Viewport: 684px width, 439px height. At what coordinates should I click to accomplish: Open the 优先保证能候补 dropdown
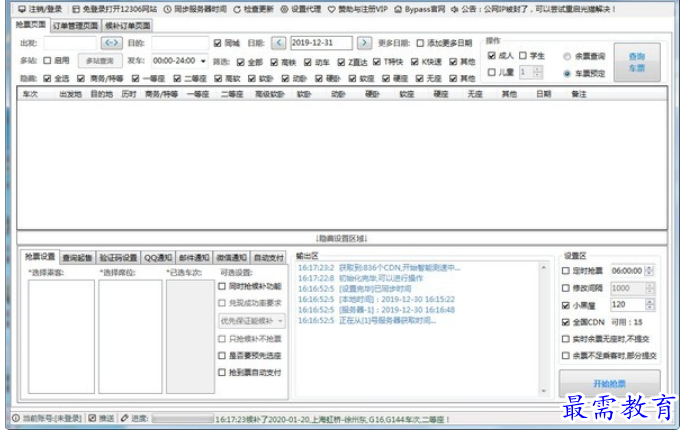pos(252,321)
